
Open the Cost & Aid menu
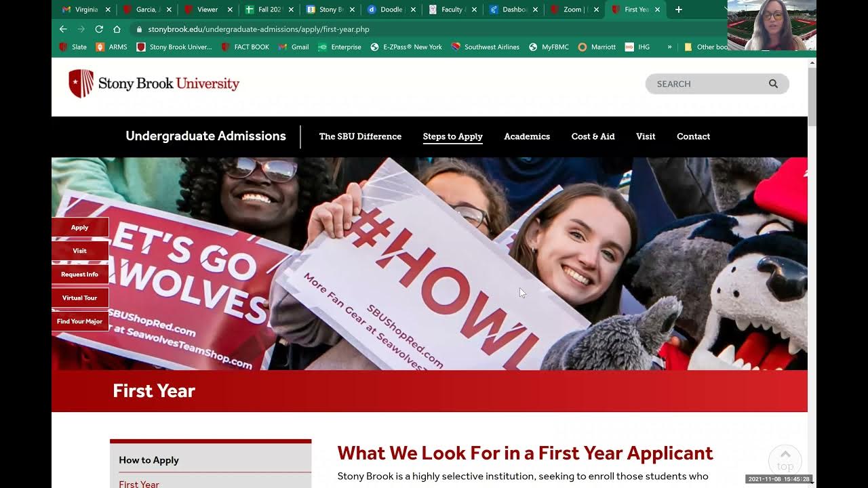pyautogui.click(x=593, y=136)
